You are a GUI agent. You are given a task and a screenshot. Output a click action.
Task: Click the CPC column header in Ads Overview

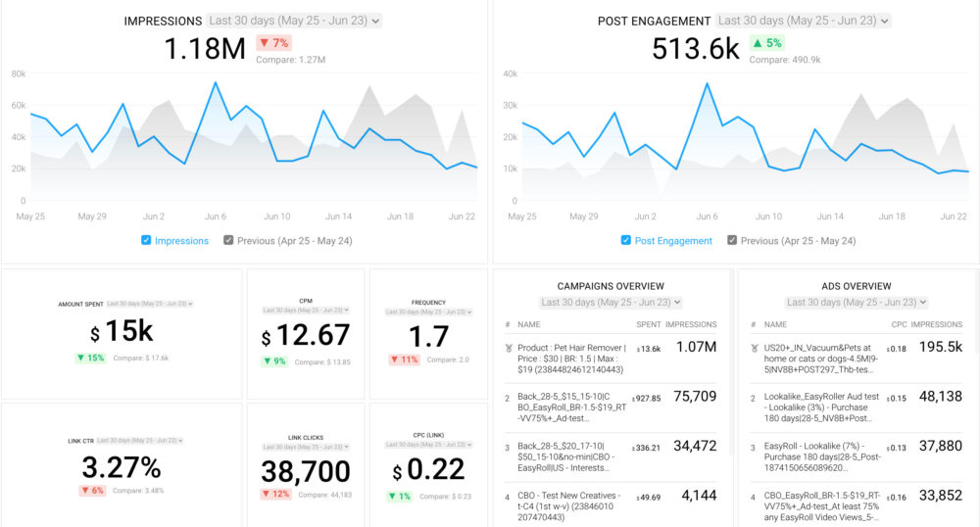click(x=897, y=324)
